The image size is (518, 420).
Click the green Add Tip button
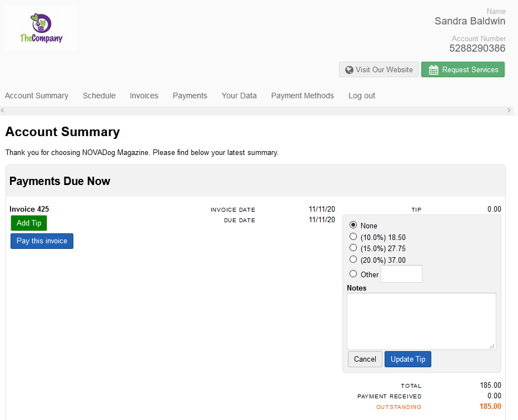[29, 223]
